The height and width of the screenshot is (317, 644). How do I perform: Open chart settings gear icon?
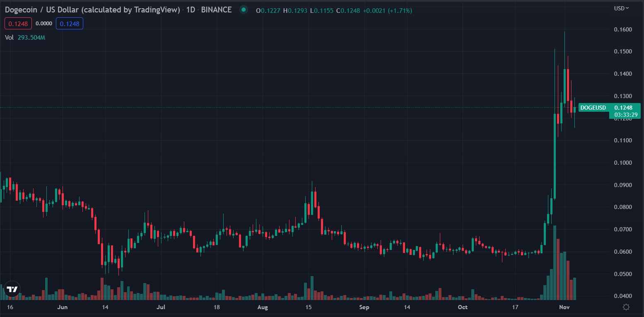click(x=626, y=307)
